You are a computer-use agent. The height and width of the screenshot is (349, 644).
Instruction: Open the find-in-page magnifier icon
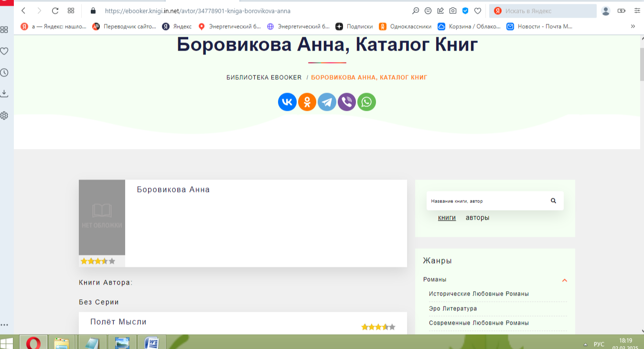point(416,11)
